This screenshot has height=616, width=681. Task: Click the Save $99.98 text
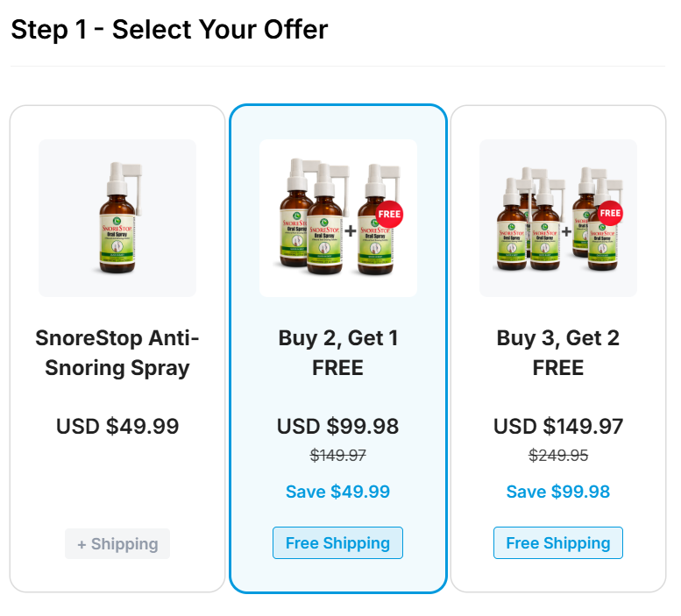point(558,492)
